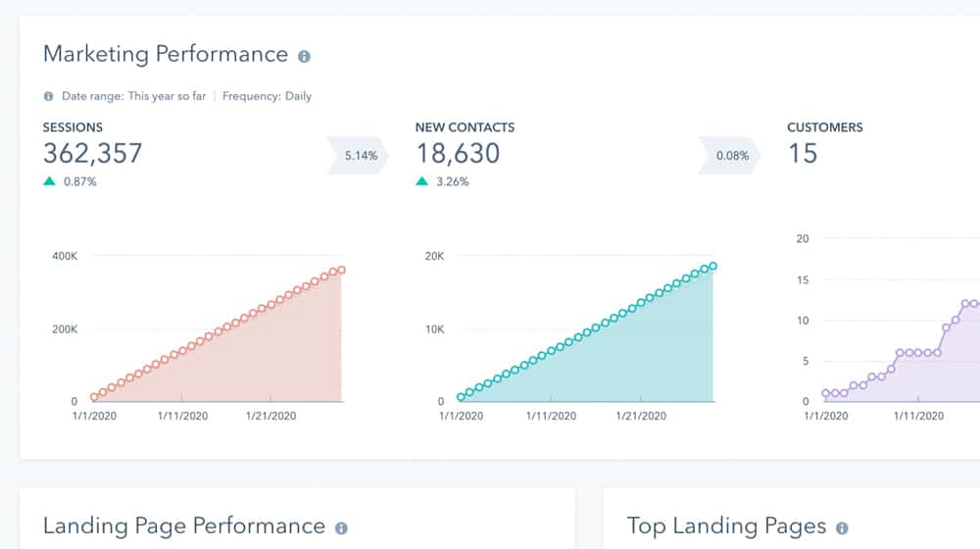This screenshot has height=549, width=980.
Task: Click the 1/21/2020 label under Sessions chart
Action: point(270,416)
